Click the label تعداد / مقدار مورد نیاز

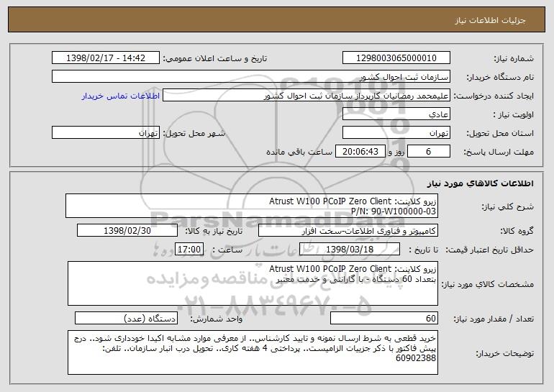[x=494, y=319]
